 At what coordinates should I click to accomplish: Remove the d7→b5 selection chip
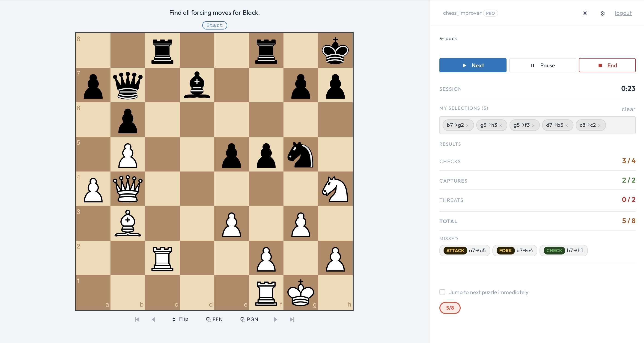coord(566,125)
